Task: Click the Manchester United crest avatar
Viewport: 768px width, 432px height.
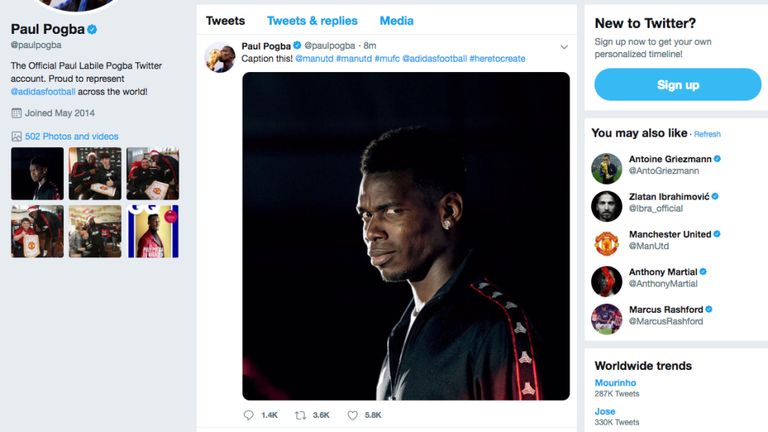Action: click(x=606, y=243)
